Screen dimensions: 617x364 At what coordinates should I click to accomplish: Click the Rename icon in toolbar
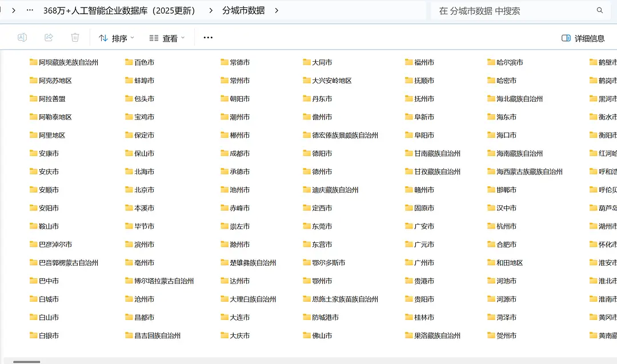tap(22, 37)
